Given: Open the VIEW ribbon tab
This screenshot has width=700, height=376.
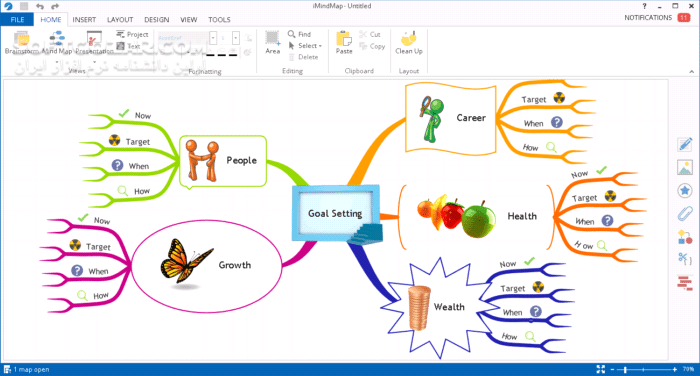Looking at the screenshot, I should click(188, 20).
